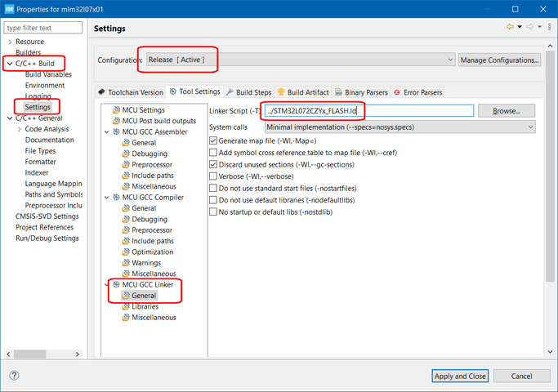Screen dimensions: 558x392
Task: Click Apply and Close button
Action: [x=460, y=376]
